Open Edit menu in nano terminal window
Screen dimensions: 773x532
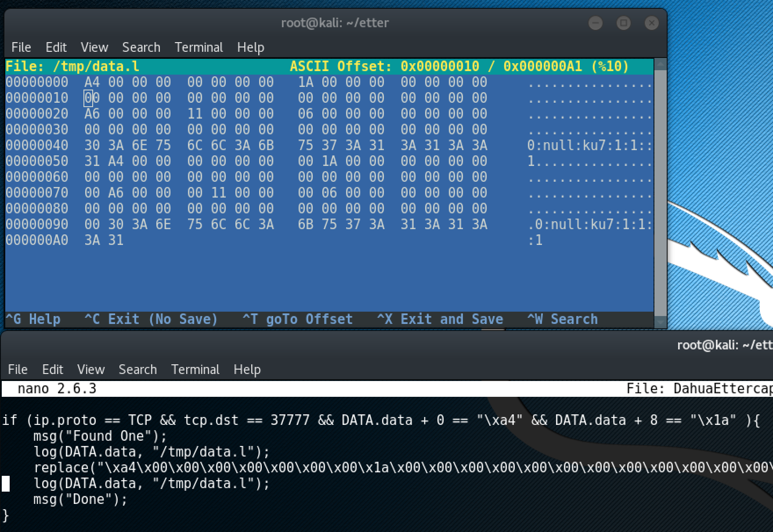tap(52, 369)
